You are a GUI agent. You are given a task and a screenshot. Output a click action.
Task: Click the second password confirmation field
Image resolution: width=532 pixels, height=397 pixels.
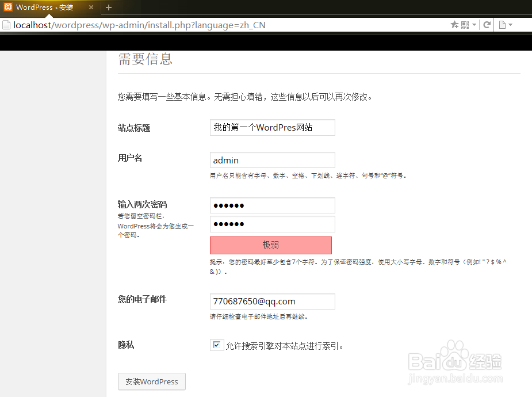[x=272, y=224]
